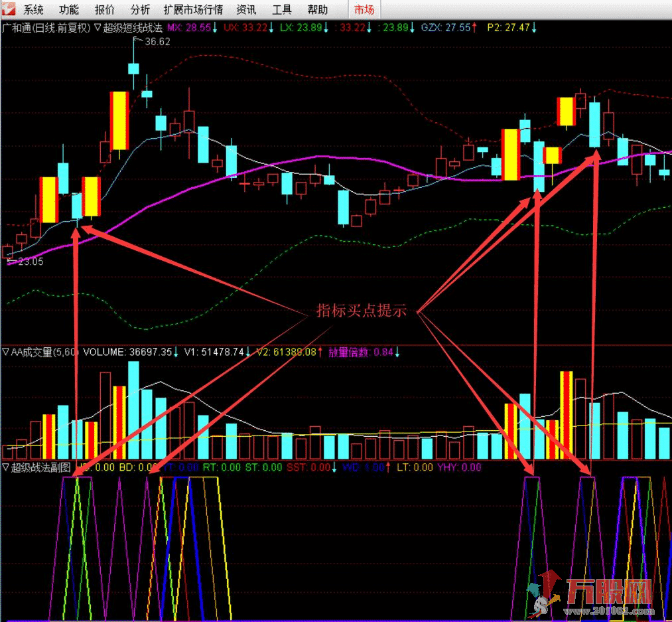Viewport: 672px width, 622px height.
Task: Click the RT: 0.00 indicator value
Action: (x=222, y=467)
